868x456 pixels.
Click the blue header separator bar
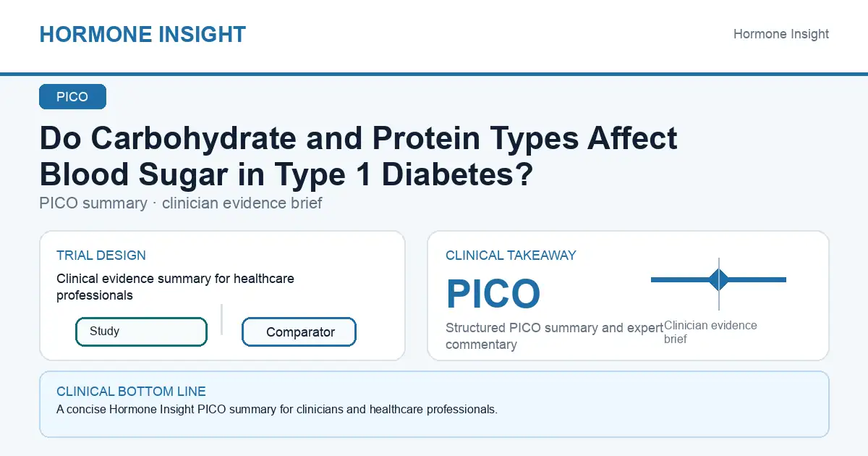pyautogui.click(x=434, y=74)
